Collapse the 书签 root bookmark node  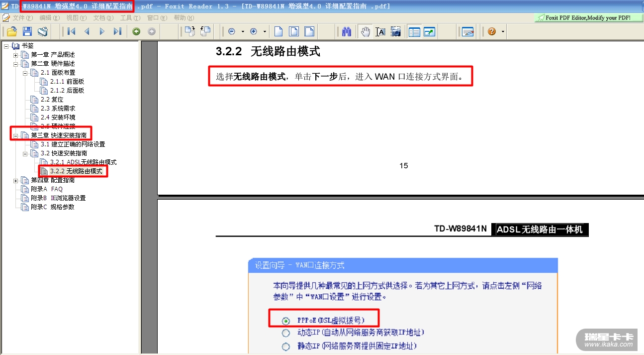[6, 46]
